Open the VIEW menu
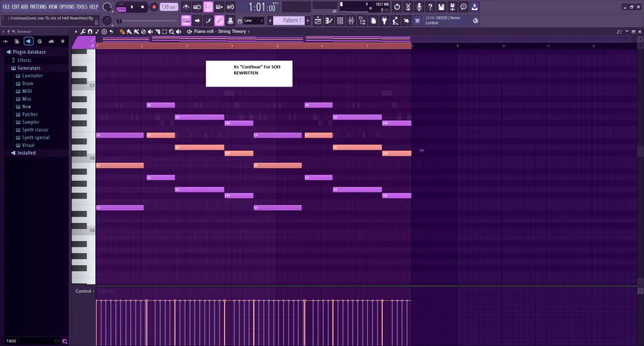Image resolution: width=644 pixels, height=346 pixels. click(53, 7)
